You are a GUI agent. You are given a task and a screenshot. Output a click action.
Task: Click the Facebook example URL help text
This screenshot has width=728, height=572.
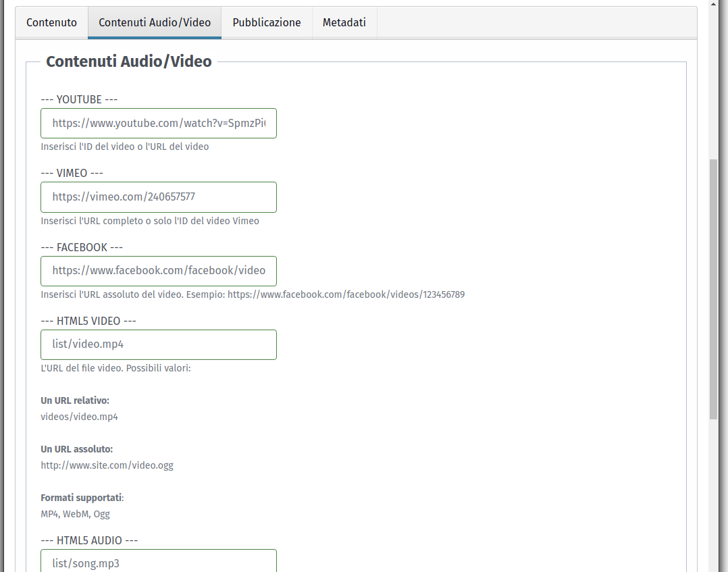click(253, 294)
